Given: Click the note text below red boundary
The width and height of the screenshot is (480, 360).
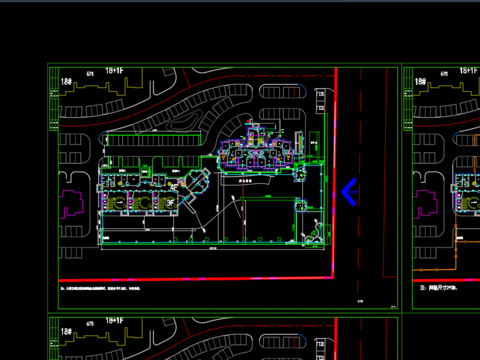Looking at the screenshot, I should tap(100, 288).
